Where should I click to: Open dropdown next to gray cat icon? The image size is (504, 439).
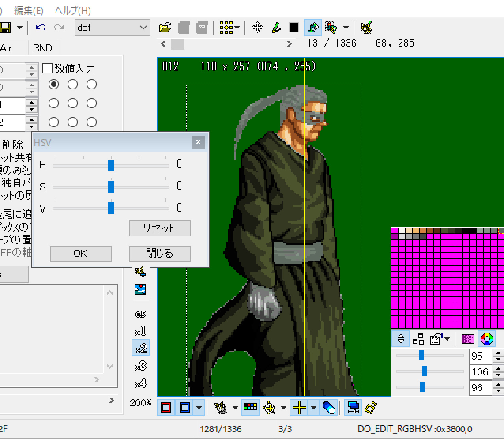click(235, 407)
